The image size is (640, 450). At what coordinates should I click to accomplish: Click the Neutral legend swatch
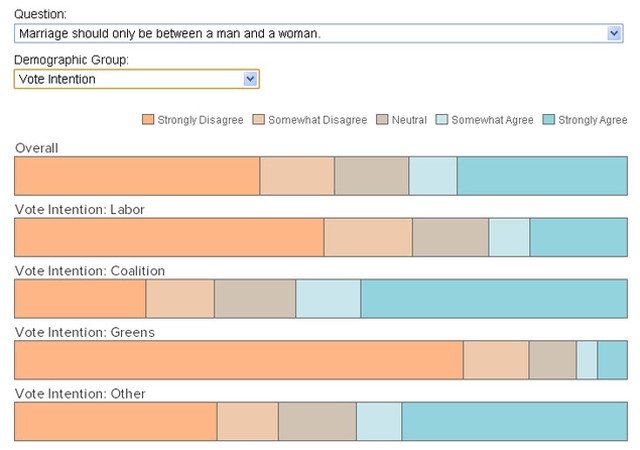point(382,119)
